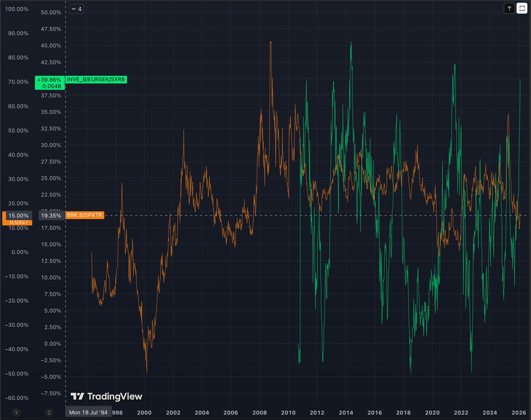Click the 15.00% label on outer axis
This screenshot has height=420, width=531.
pos(18,216)
